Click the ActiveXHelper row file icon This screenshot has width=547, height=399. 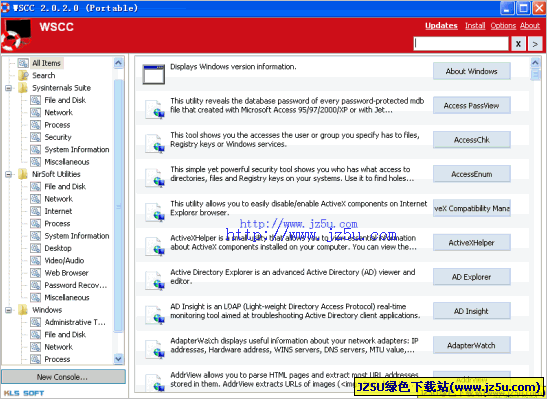(155, 246)
